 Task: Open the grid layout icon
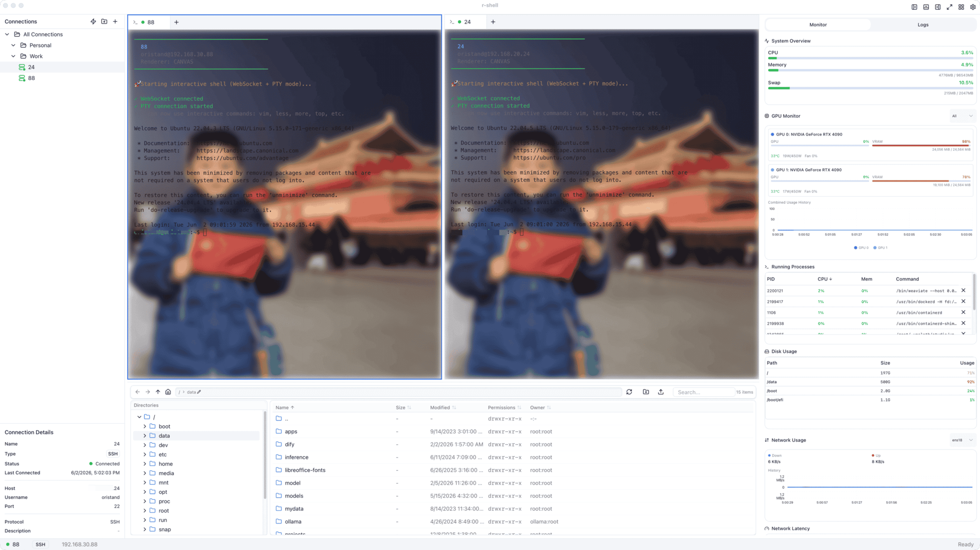(x=961, y=7)
